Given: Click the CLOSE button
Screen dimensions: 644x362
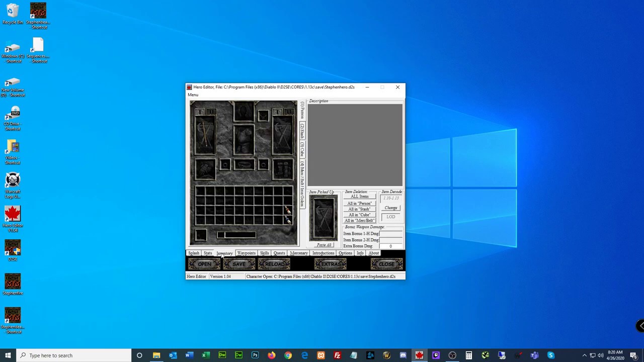Looking at the screenshot, I should pyautogui.click(x=386, y=264).
